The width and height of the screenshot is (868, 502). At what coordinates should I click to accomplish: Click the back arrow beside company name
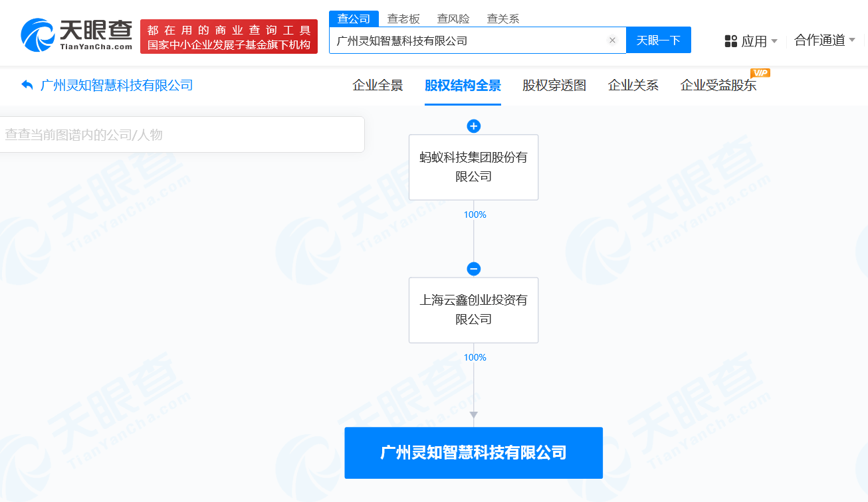pos(27,85)
